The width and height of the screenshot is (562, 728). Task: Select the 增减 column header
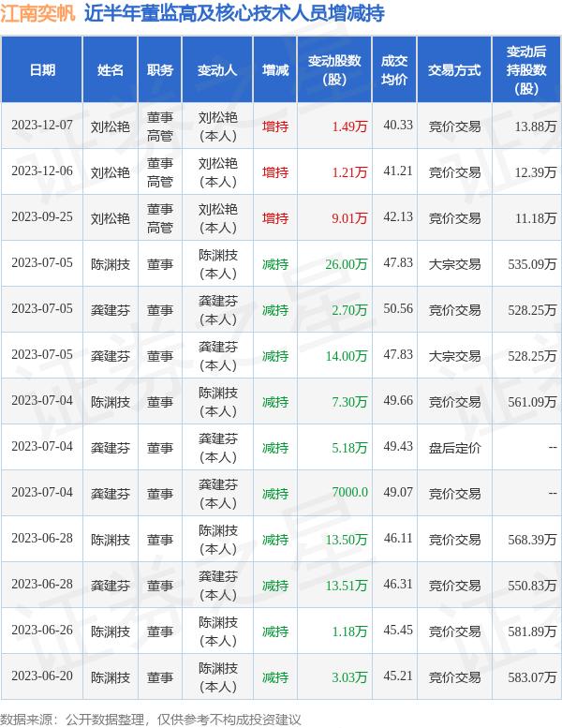click(275, 70)
